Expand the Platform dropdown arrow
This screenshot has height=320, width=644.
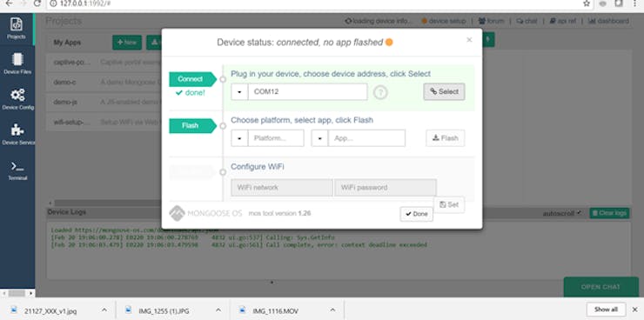point(239,138)
